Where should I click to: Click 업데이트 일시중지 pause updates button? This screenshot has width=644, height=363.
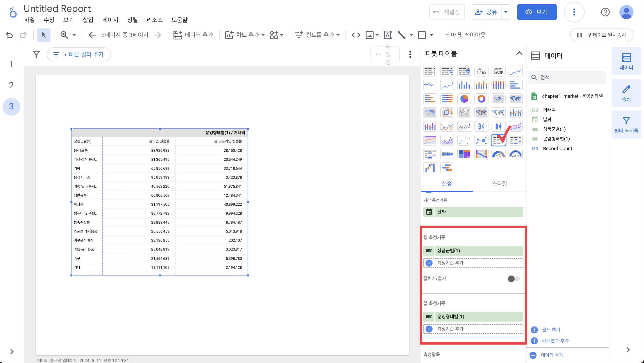(601, 35)
